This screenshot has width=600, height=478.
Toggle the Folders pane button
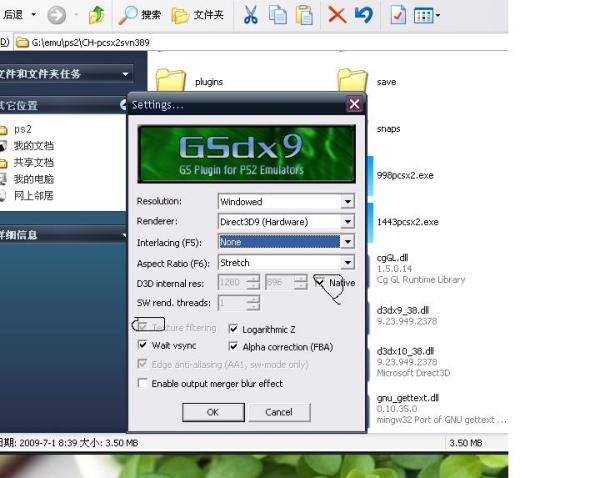click(197, 15)
